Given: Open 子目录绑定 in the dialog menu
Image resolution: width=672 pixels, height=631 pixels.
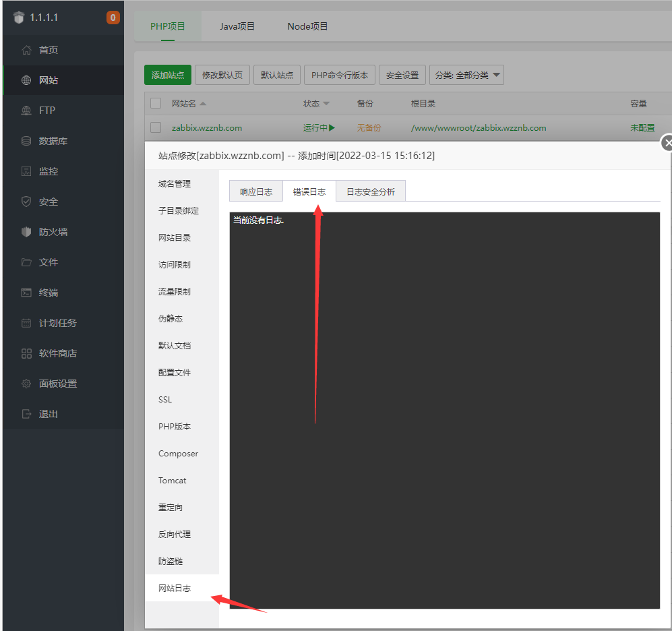Looking at the screenshot, I should click(x=182, y=211).
